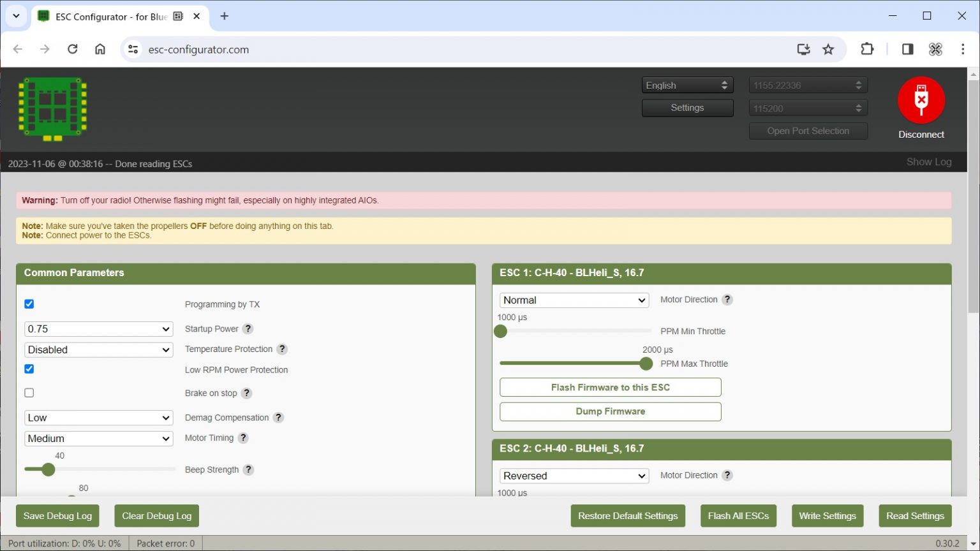
Task: Click the page vertical scrollbar
Action: pos(974,198)
